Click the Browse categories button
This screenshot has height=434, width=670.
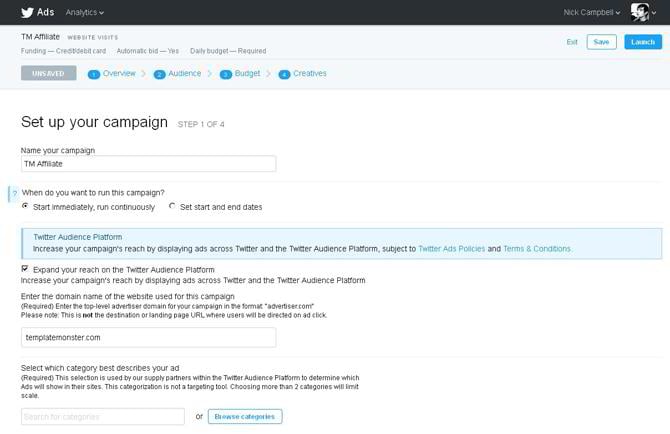(245, 416)
